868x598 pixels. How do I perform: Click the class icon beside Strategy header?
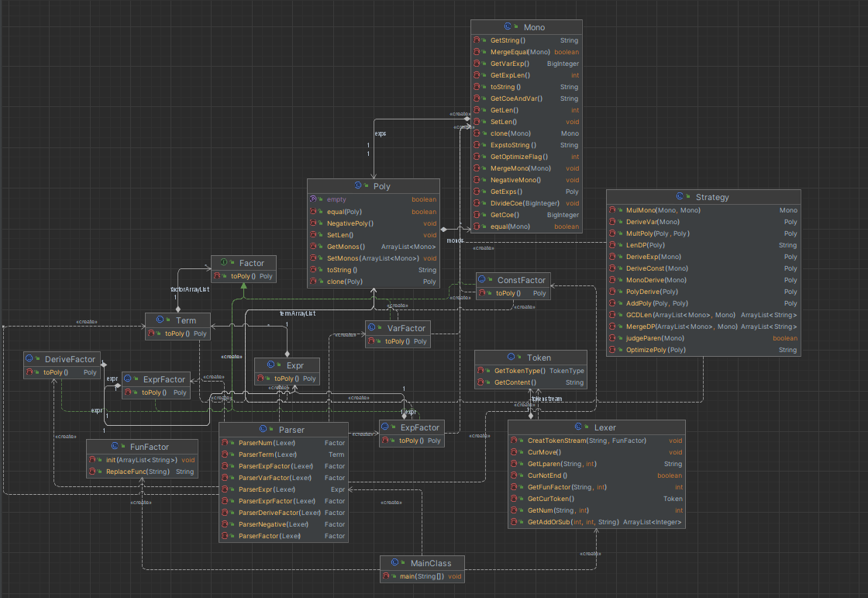tap(680, 197)
